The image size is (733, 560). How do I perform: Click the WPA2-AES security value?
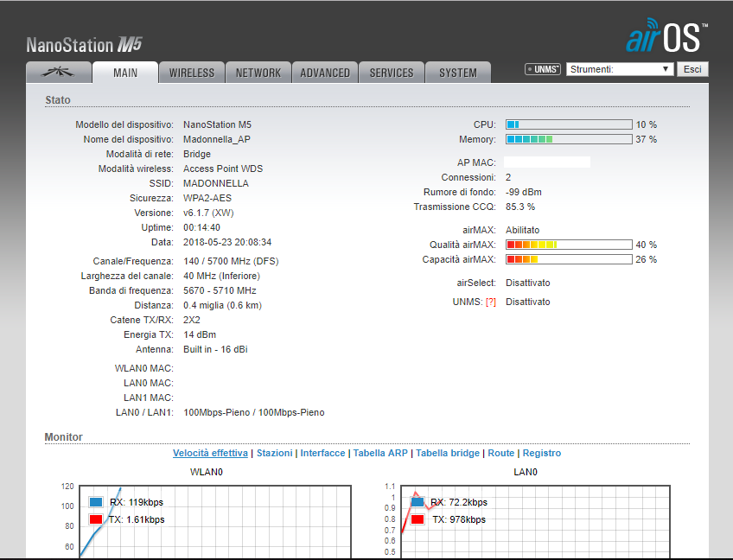click(x=207, y=198)
